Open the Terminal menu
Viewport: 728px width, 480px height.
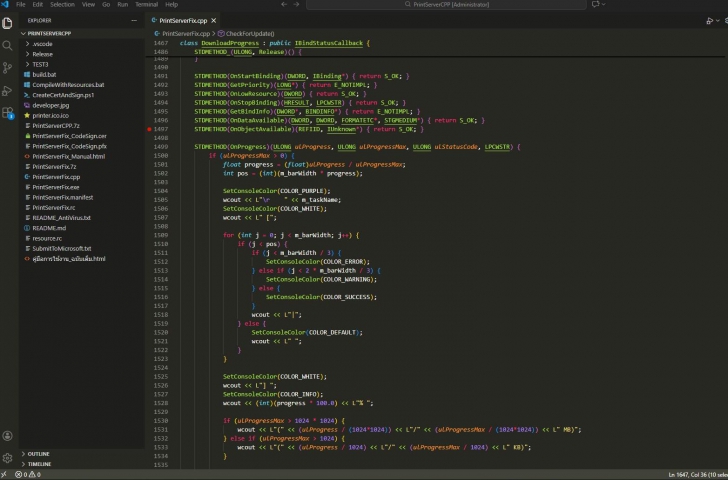tap(146, 4)
